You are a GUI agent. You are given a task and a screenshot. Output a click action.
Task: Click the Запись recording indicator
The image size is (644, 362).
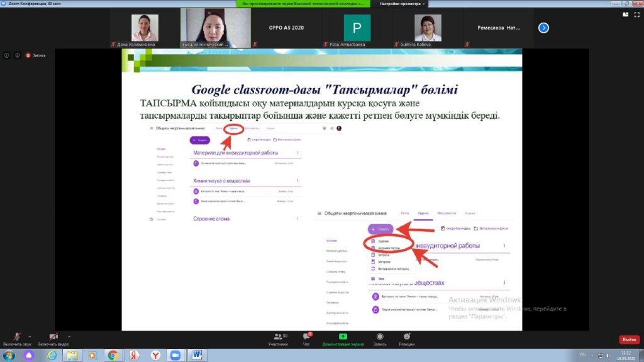coord(35,55)
